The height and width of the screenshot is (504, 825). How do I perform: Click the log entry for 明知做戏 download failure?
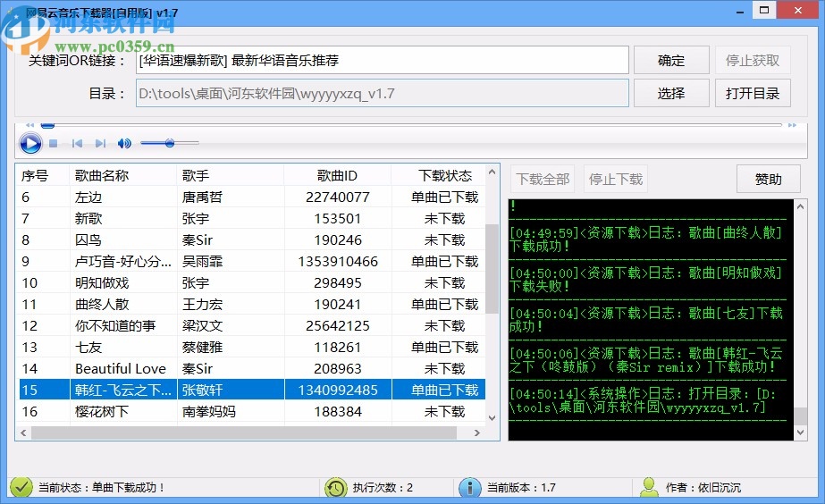(x=646, y=280)
